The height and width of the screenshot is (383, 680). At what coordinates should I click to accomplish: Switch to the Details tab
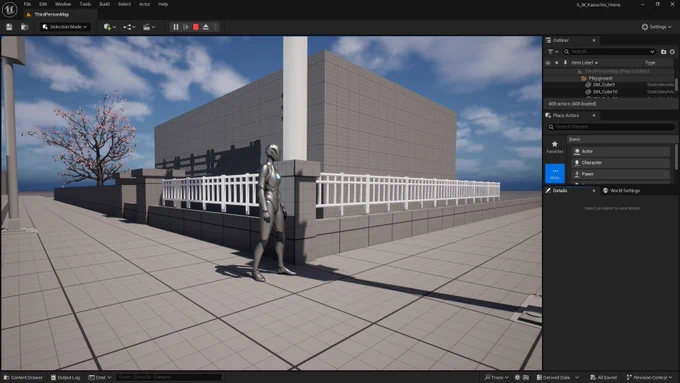point(559,190)
